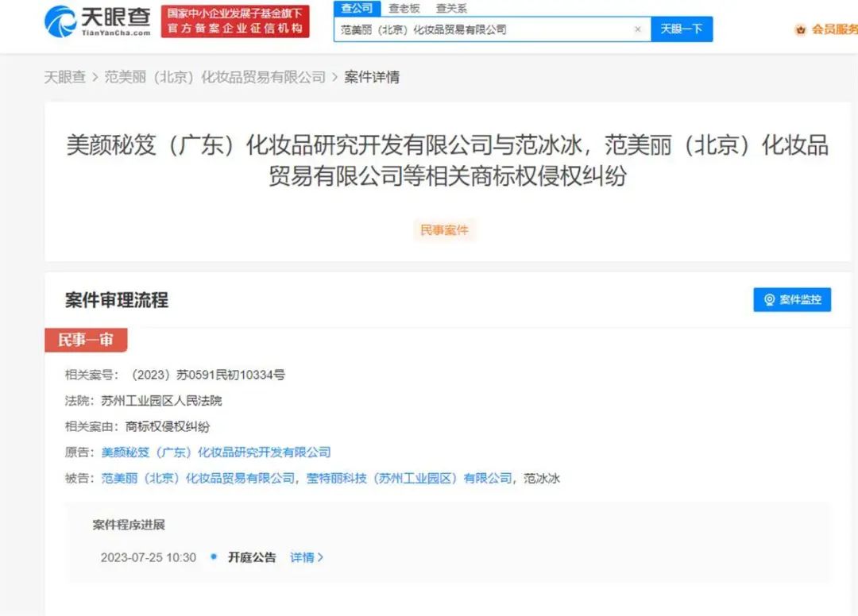Screen dimensions: 858x616
Task: Switch to the 查关系 tab
Action: pyautogui.click(x=450, y=8)
